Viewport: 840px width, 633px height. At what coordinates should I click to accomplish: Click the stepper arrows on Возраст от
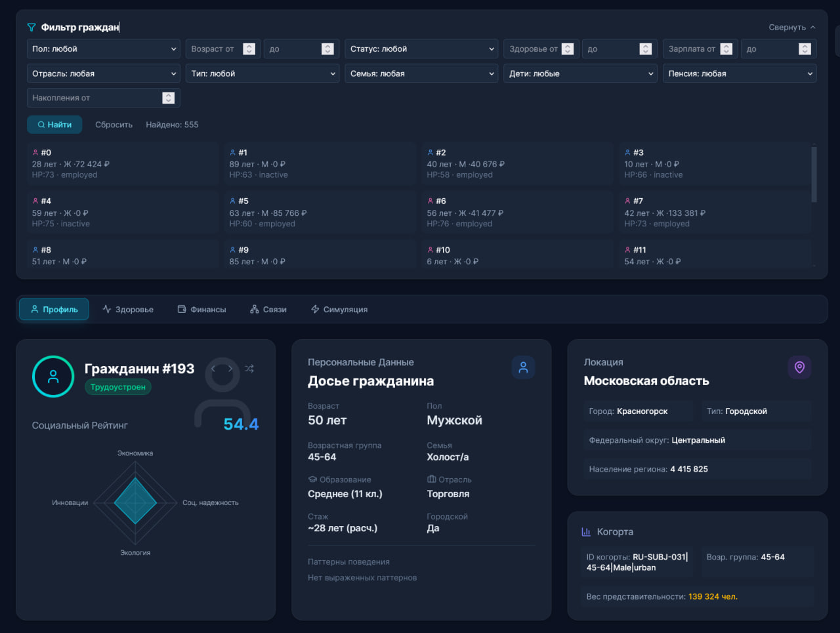click(x=249, y=49)
